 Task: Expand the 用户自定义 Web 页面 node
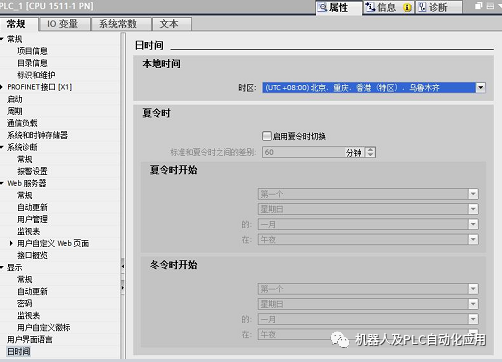(x=11, y=243)
